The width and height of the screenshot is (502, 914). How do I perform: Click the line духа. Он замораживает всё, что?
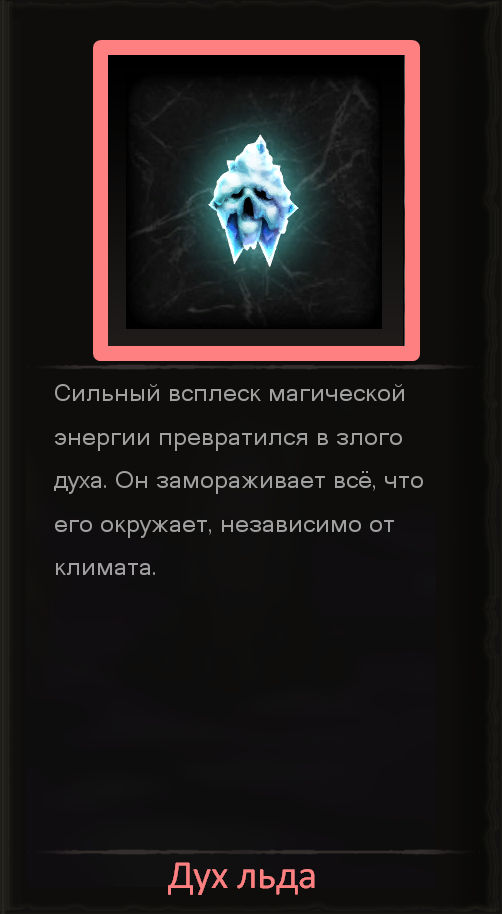[x=238, y=481]
